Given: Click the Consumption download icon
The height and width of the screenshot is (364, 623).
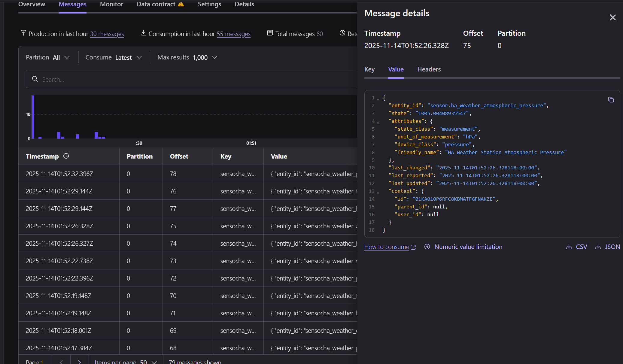Looking at the screenshot, I should pos(143,33).
